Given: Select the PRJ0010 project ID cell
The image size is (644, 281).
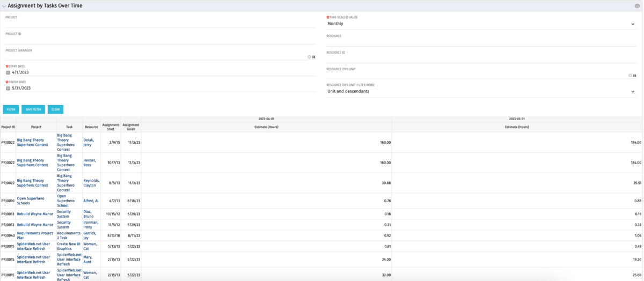Looking at the screenshot, I should click(8, 201).
